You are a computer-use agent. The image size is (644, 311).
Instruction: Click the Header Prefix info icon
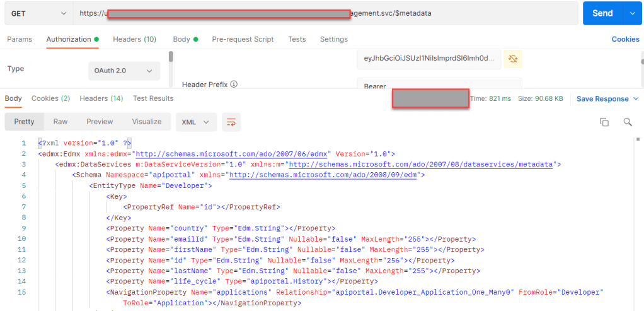click(234, 84)
